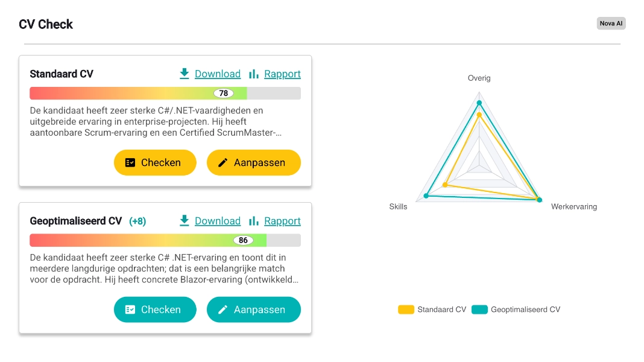Toggle Geoptimaliseerd CV series in chart legend

click(x=516, y=310)
